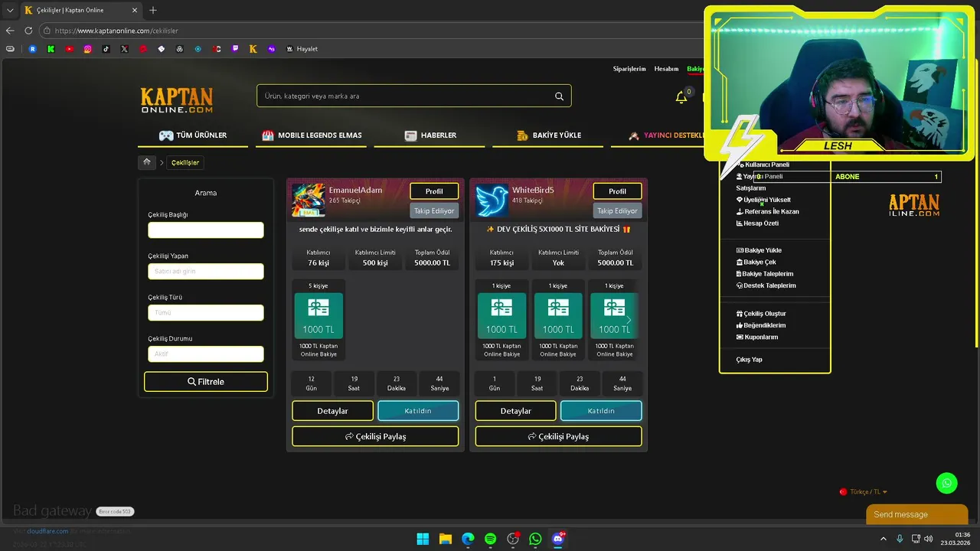Open Microsoft Edge from the taskbar
The height and width of the screenshot is (551, 980).
coord(468,539)
